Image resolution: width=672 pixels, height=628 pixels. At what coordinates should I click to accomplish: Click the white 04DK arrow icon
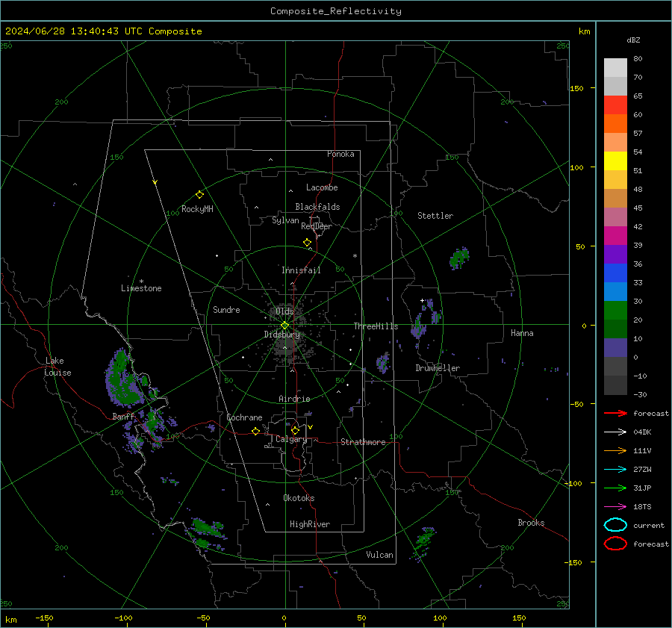pyautogui.click(x=615, y=432)
